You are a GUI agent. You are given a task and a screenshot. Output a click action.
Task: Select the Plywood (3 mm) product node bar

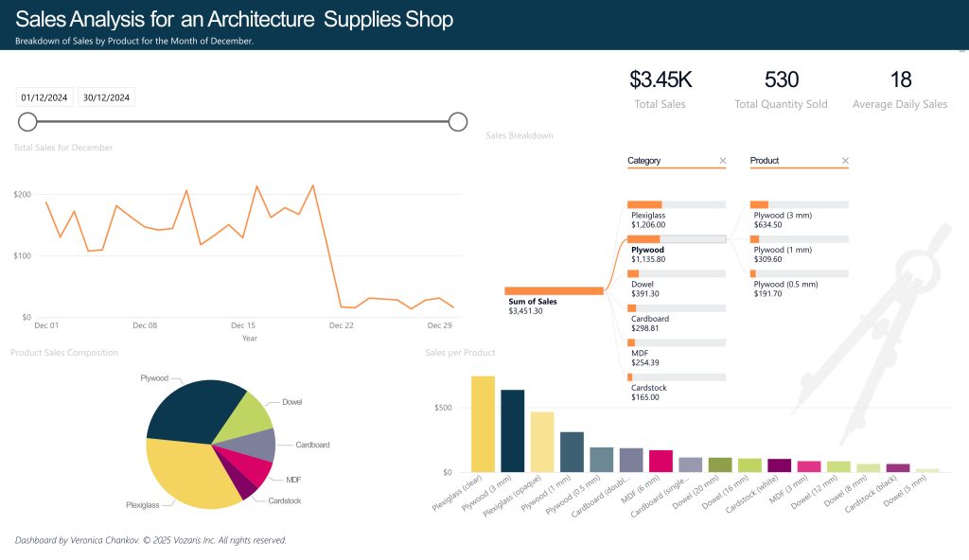tap(799, 204)
